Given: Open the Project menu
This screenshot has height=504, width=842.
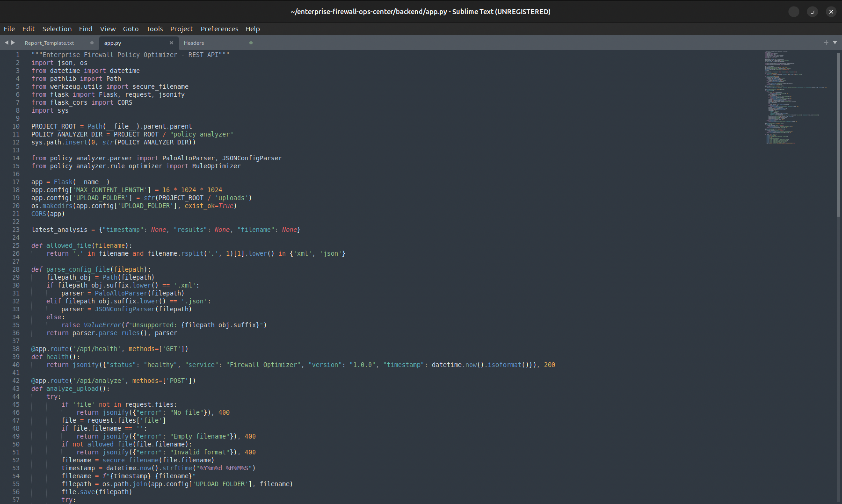Looking at the screenshot, I should click(x=181, y=29).
